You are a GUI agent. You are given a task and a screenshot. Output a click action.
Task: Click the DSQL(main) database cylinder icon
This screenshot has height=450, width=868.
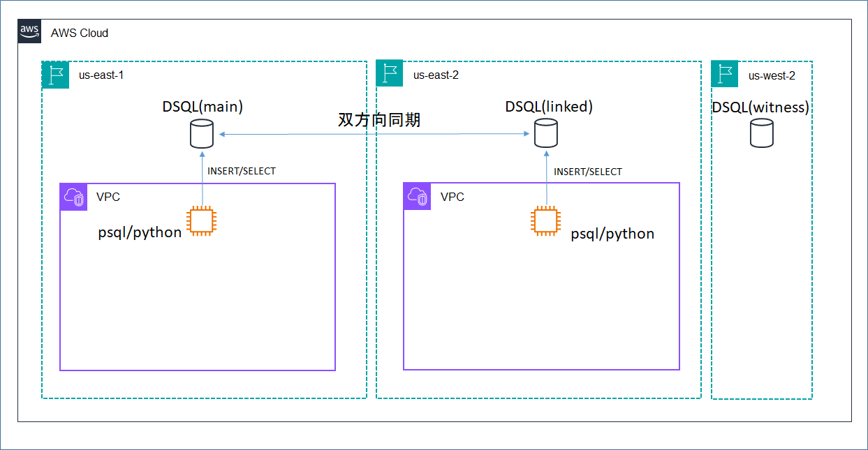pyautogui.click(x=202, y=134)
